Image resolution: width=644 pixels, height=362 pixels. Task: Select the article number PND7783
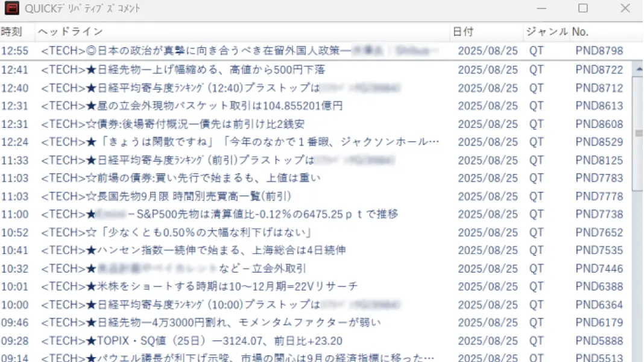(x=599, y=178)
